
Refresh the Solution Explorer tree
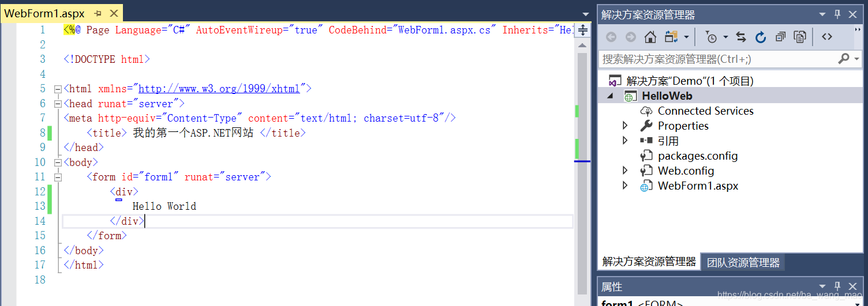tap(761, 37)
